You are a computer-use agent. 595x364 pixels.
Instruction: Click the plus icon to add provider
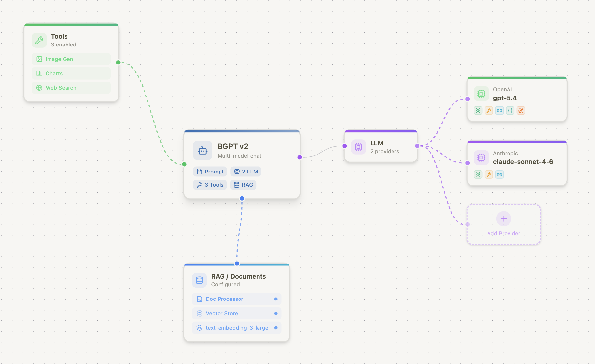coord(504,219)
